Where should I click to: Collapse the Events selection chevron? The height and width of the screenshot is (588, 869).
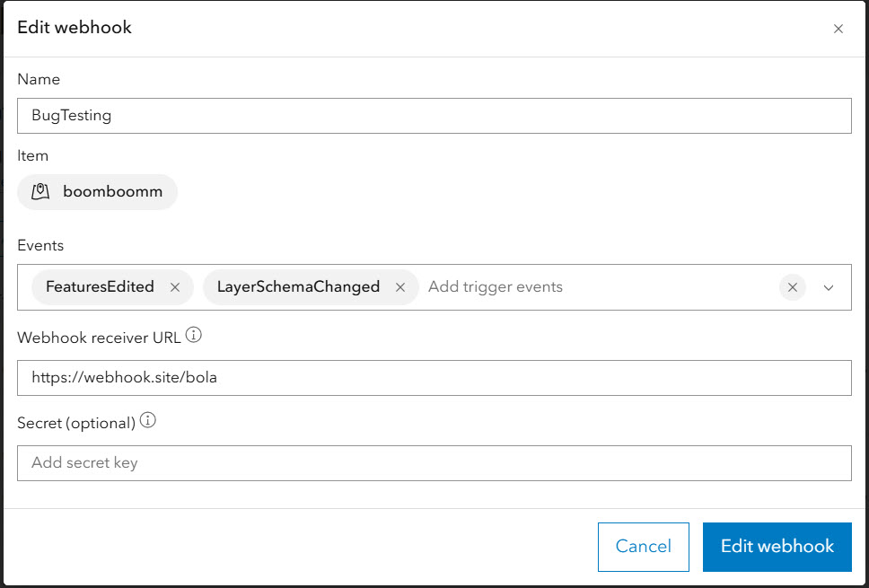[828, 287]
